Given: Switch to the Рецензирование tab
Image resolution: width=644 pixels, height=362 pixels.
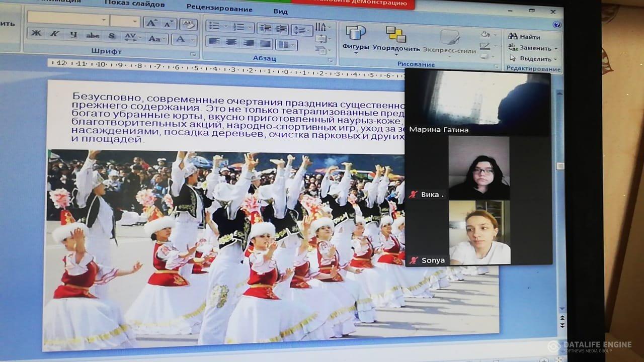Looking at the screenshot, I should 219,8.
